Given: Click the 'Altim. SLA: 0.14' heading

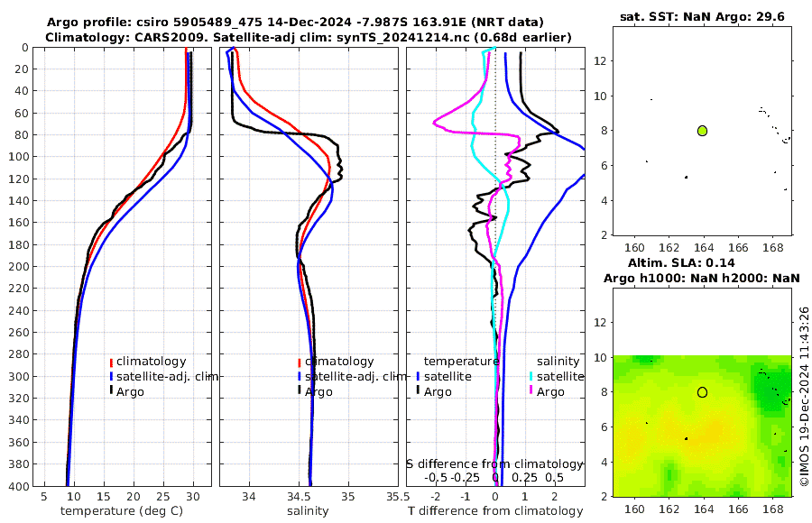Looking at the screenshot, I should point(681,262).
